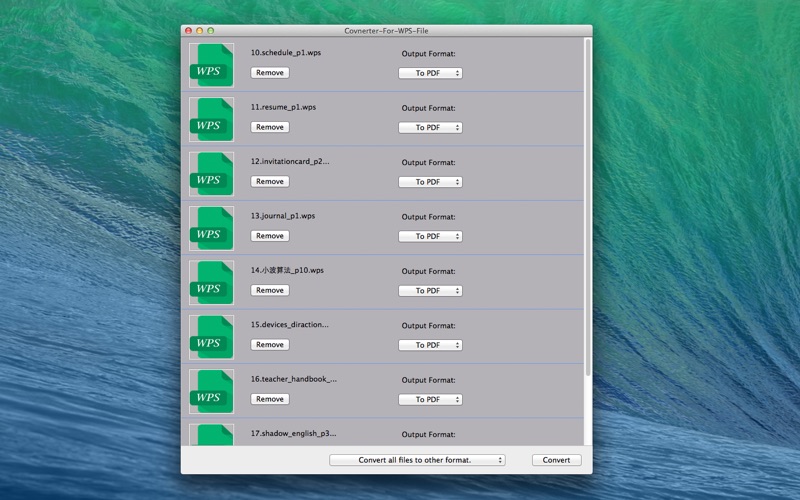Remove 10.schedule_p1.wps from the list

[270, 72]
